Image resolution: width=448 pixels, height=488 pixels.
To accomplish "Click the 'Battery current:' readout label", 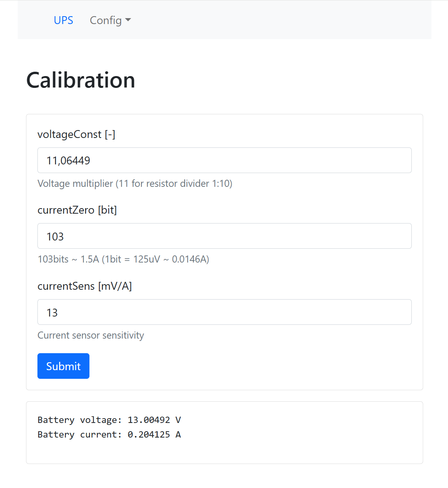I will click(79, 435).
